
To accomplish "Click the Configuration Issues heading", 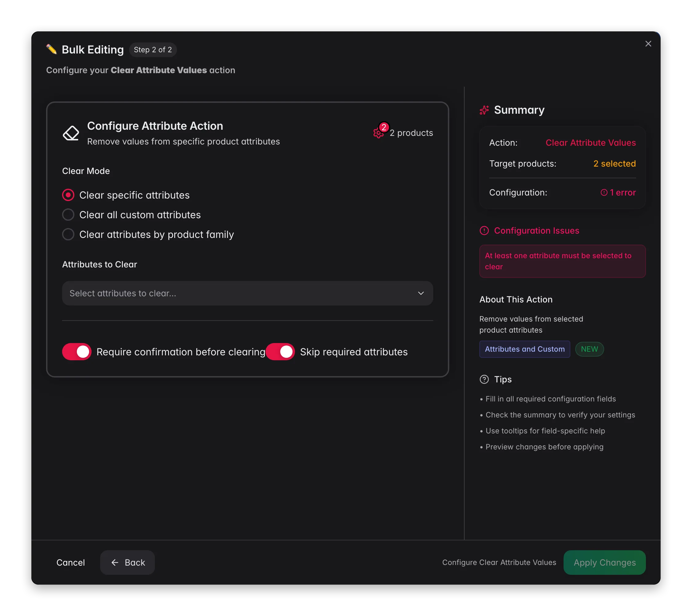I will tap(537, 231).
